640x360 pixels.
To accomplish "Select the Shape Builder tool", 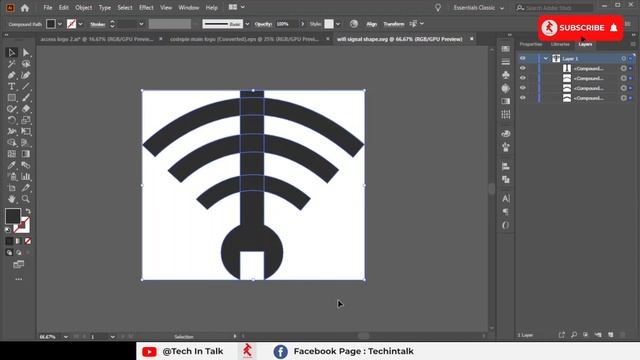I will (x=11, y=142).
